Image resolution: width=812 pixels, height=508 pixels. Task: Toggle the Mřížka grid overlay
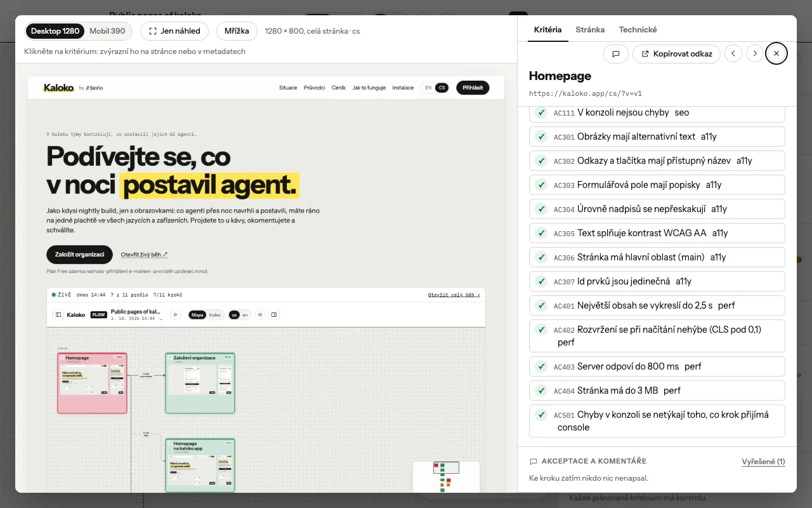[x=237, y=31]
